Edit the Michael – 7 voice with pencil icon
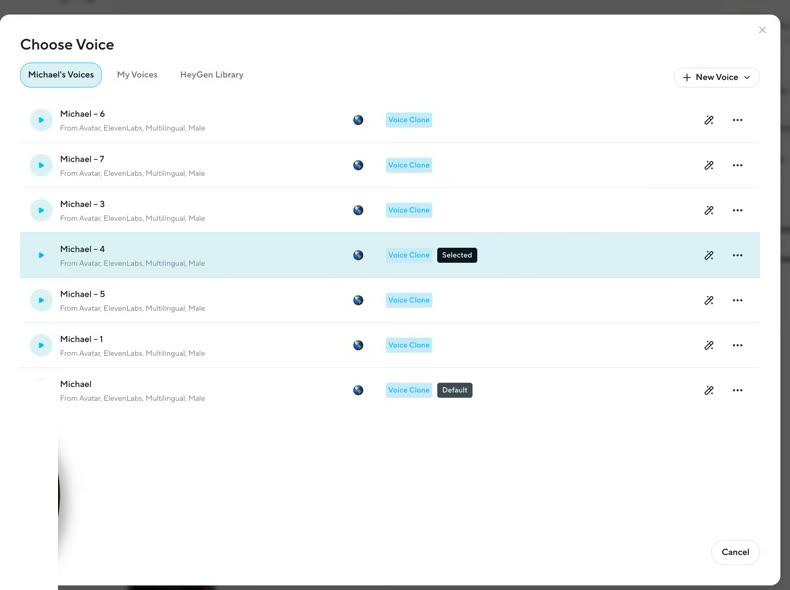The height and width of the screenshot is (590, 790). (709, 165)
